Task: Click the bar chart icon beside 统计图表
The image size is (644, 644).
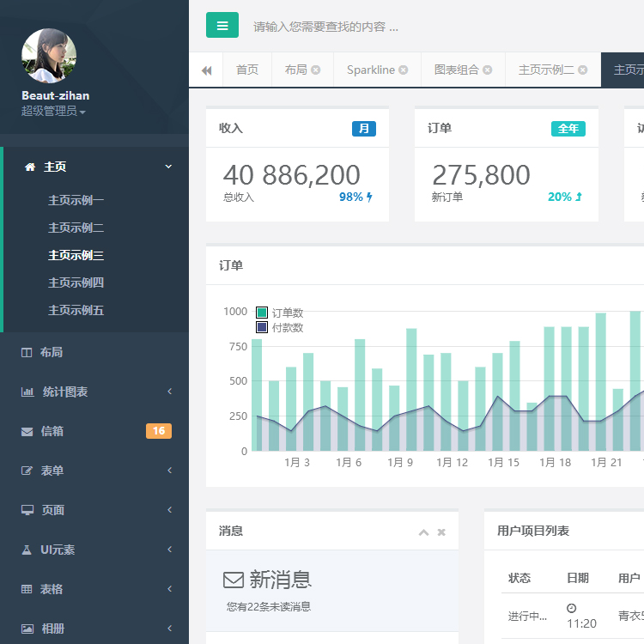Action: [27, 392]
